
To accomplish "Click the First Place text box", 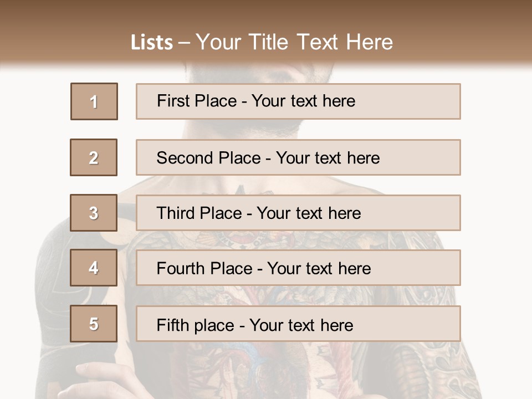I will 298,101.
